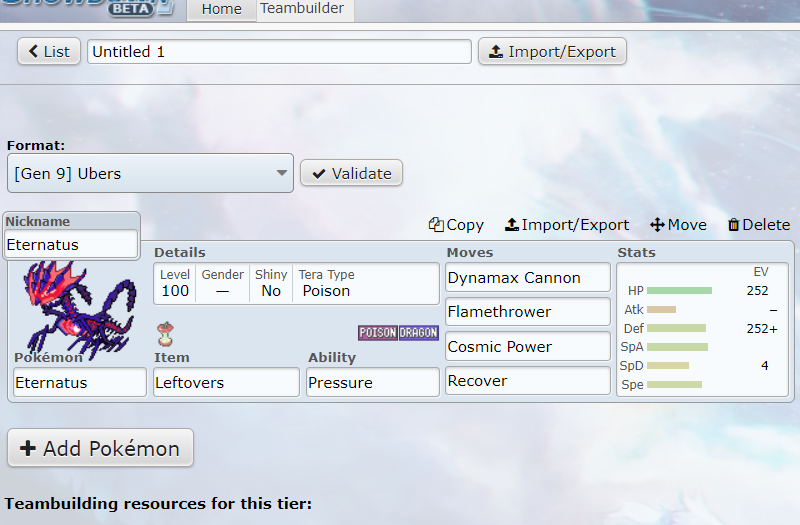Click the Dragon type badge
The width and height of the screenshot is (800, 525).
coord(418,333)
